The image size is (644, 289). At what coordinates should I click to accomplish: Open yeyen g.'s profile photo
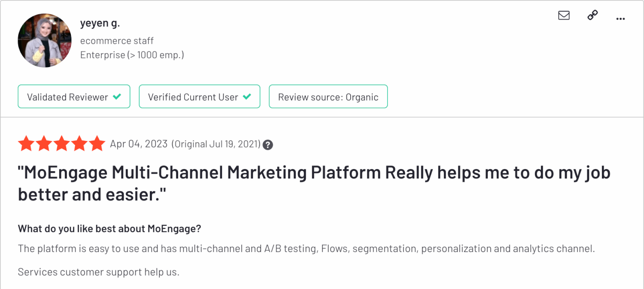pos(45,40)
